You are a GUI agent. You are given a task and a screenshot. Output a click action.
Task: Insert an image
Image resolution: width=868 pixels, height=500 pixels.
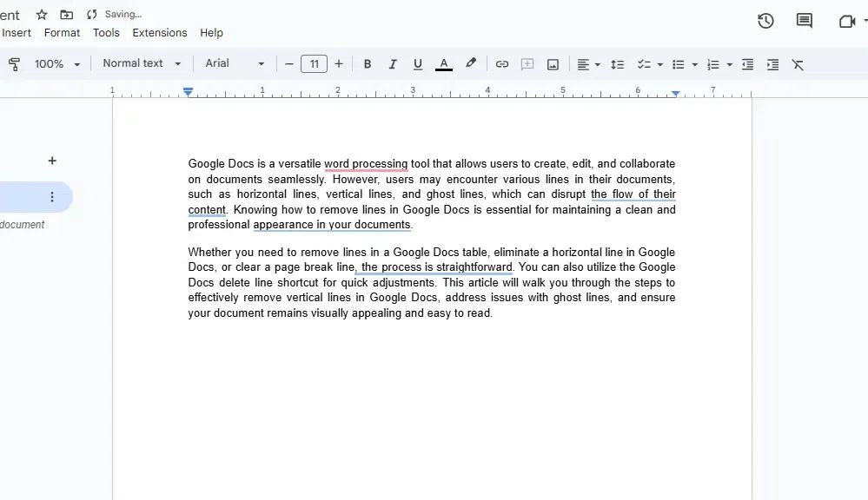coord(553,65)
